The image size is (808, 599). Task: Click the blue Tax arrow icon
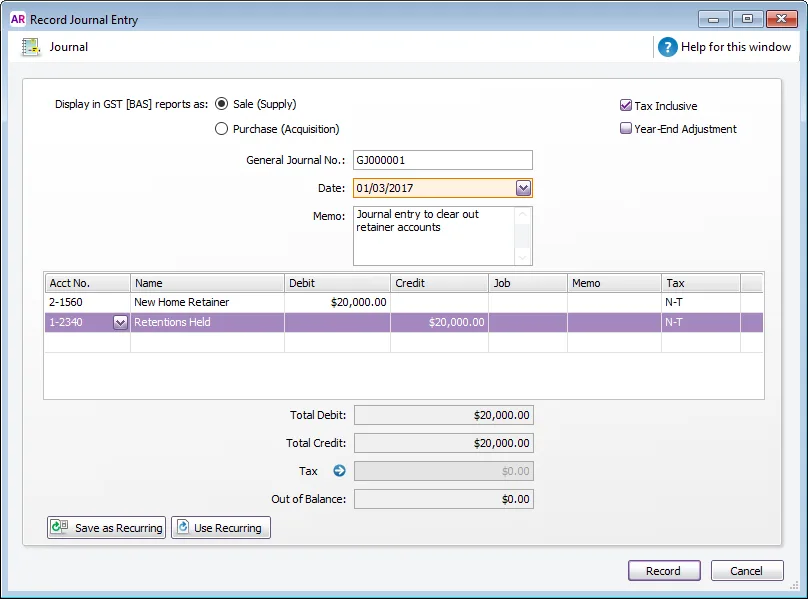point(339,471)
